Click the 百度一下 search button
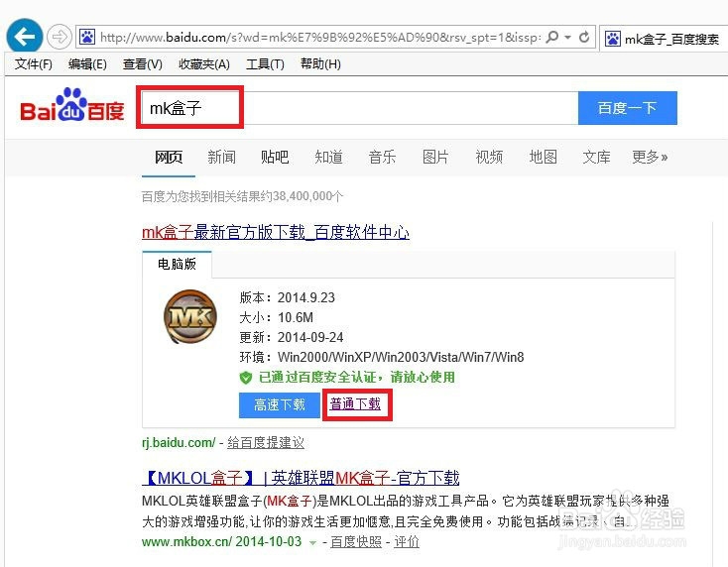Image resolution: width=728 pixels, height=567 pixels. [628, 108]
